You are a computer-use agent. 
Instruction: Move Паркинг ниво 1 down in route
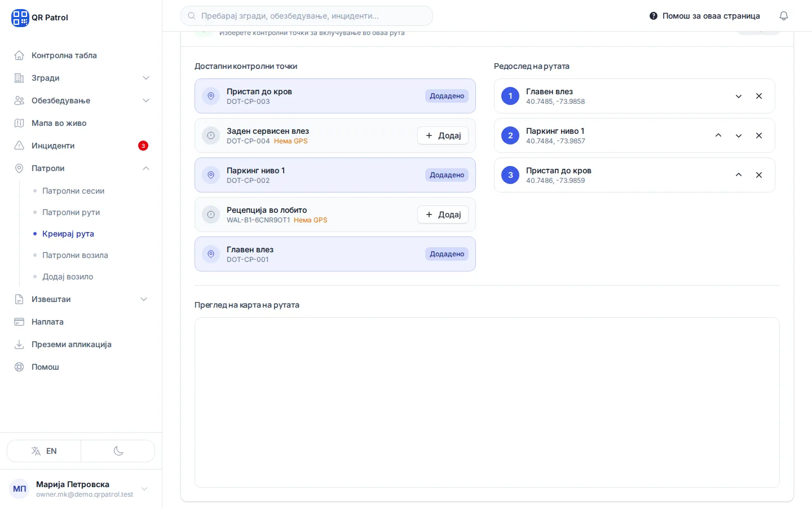click(x=739, y=135)
